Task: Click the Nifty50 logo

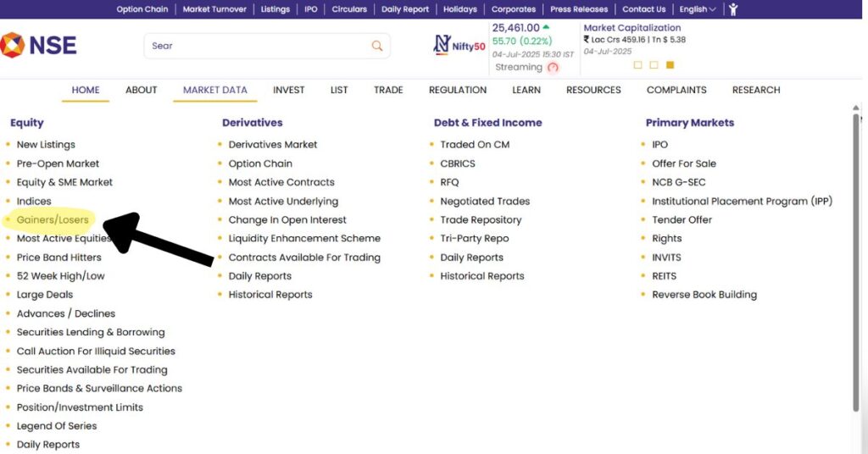Action: pos(459,46)
